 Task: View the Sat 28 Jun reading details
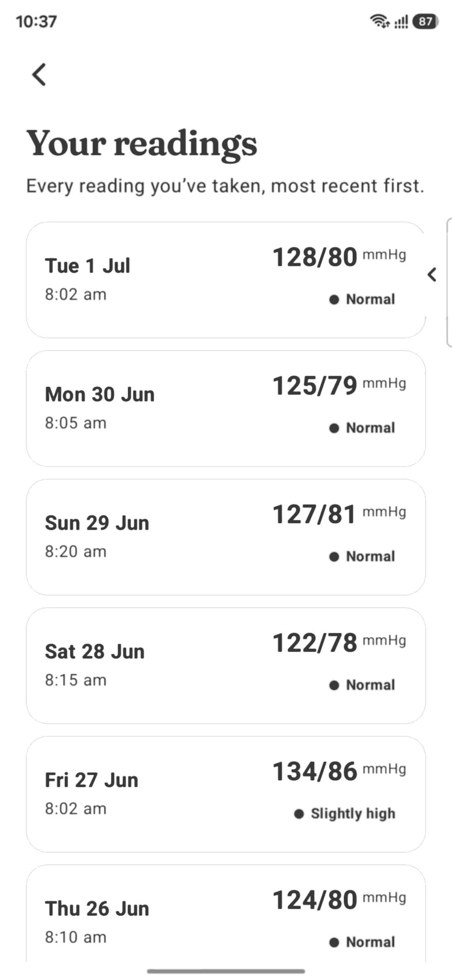coord(226,665)
